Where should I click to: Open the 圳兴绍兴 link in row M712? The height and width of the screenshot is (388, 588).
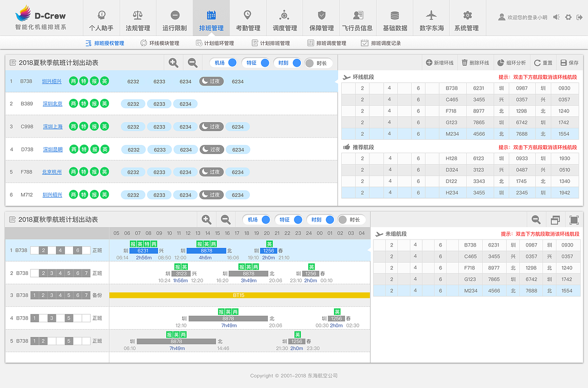(52, 195)
